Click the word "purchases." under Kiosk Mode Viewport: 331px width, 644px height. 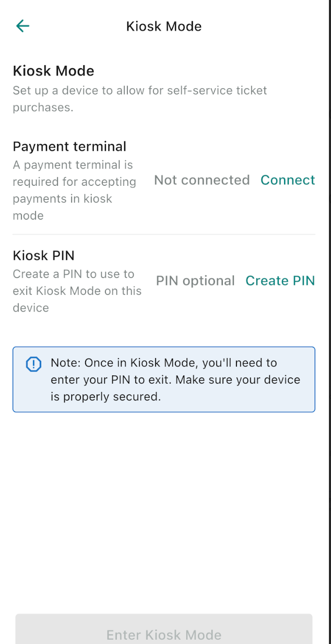(43, 108)
